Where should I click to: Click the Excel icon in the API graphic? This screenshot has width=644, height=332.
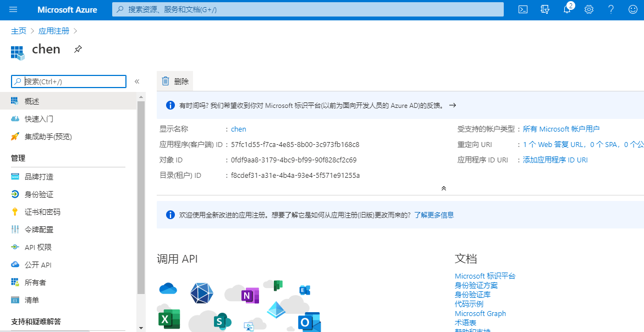pyautogui.click(x=169, y=319)
